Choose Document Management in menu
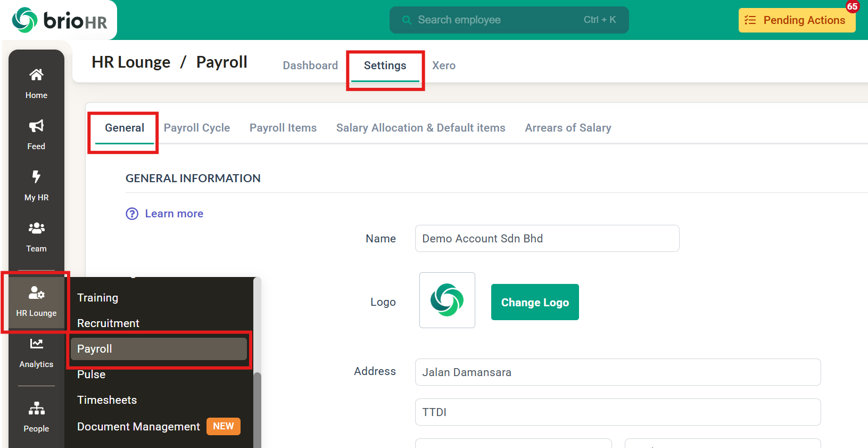 pyautogui.click(x=138, y=427)
